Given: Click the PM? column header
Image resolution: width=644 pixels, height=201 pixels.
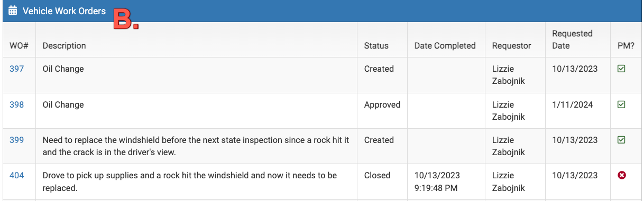Looking at the screenshot, I should [626, 45].
